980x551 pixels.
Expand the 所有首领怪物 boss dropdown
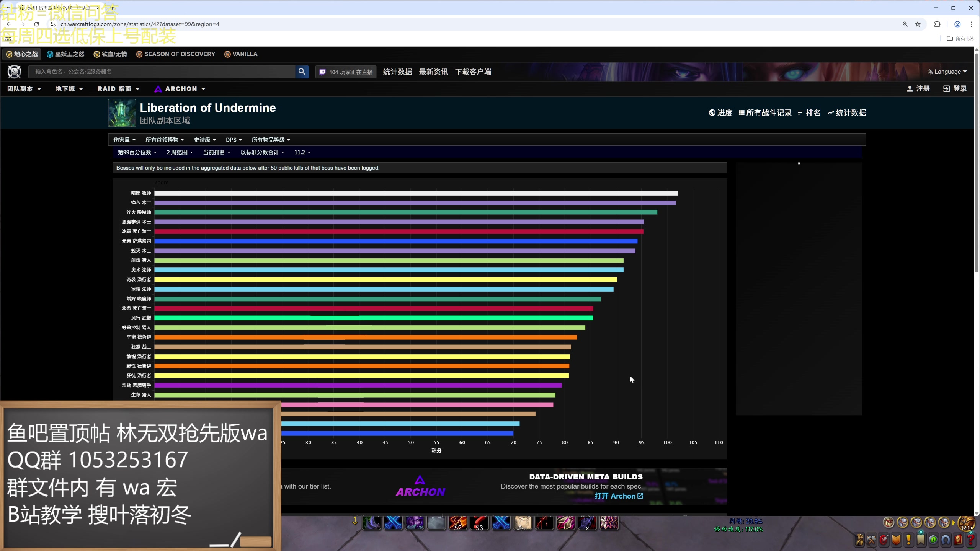(x=164, y=140)
